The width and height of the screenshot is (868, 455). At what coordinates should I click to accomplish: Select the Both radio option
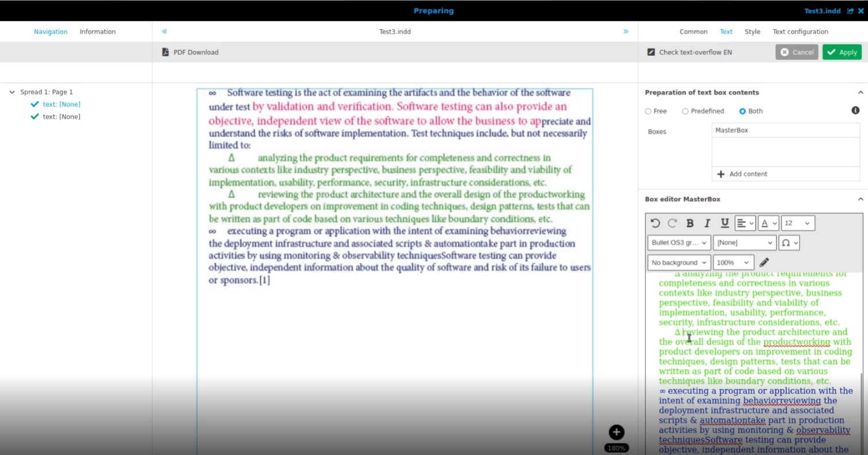[x=743, y=111]
